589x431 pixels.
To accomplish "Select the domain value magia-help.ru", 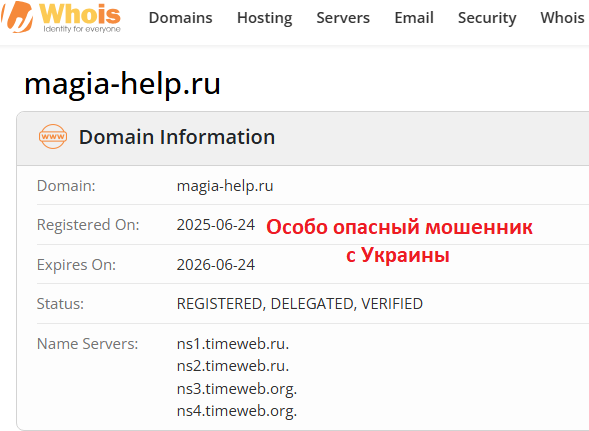I will point(225,186).
